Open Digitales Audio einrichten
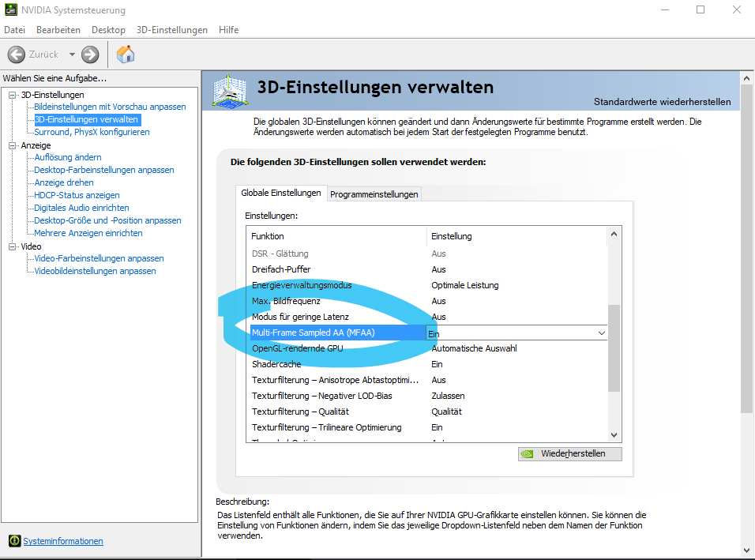 (x=82, y=208)
